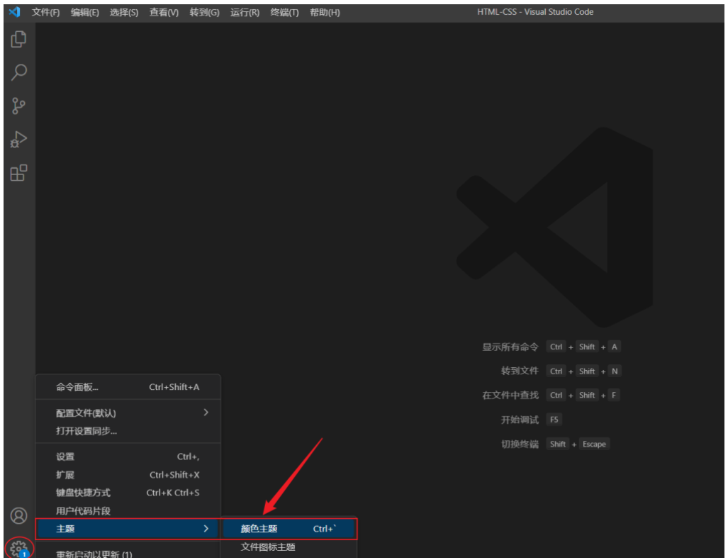Choose 颜色主题 in the submenu
728x560 pixels.
[289, 529]
